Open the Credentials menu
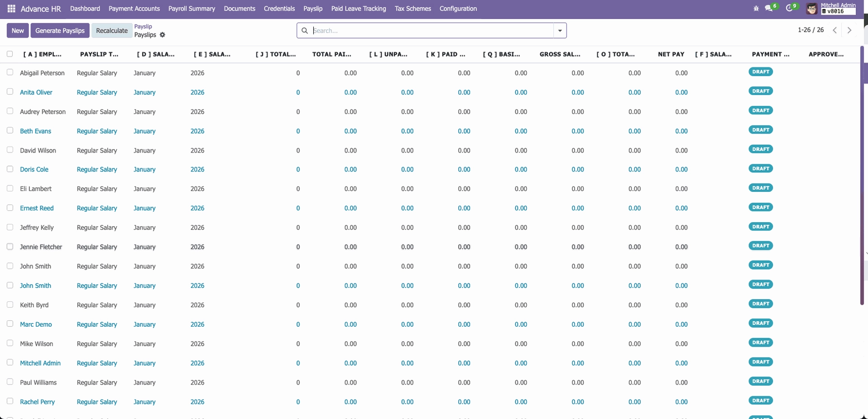Viewport: 868px width, 419px height. click(x=279, y=9)
